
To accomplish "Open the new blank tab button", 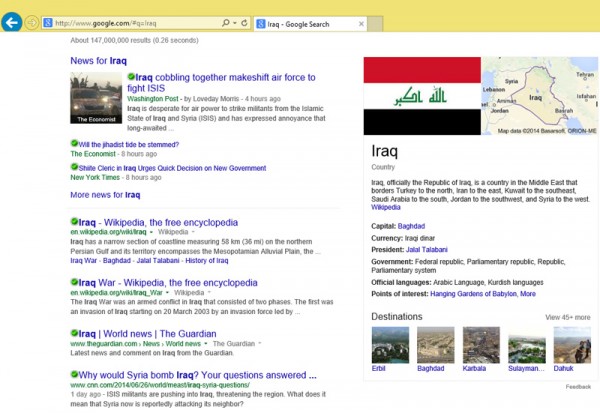I will click(375, 24).
